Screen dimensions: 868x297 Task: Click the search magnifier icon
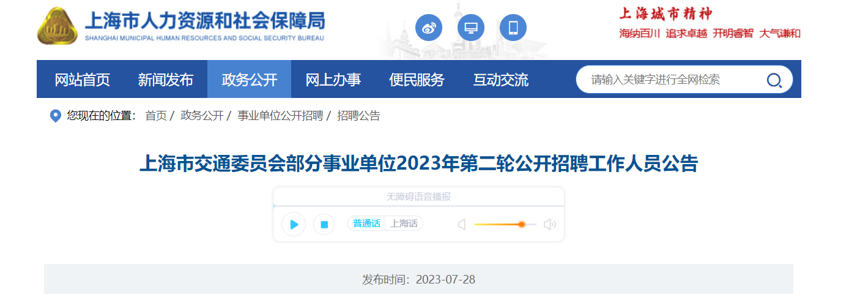pos(774,80)
